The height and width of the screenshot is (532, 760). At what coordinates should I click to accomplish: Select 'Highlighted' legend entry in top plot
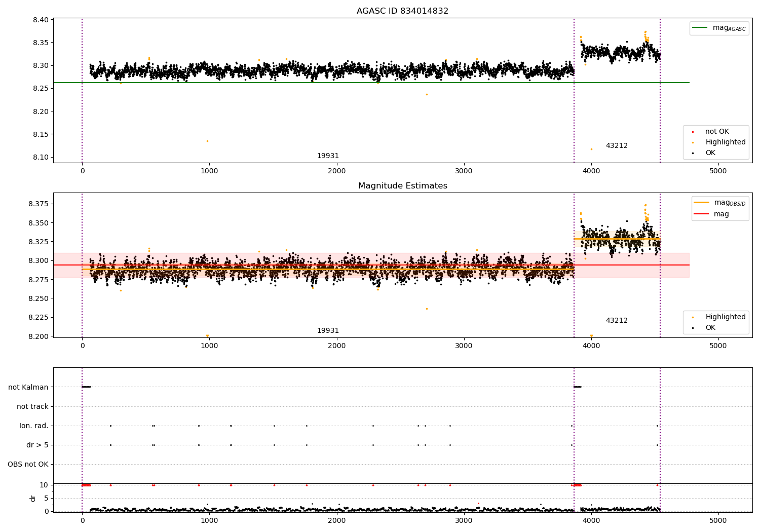click(x=725, y=142)
